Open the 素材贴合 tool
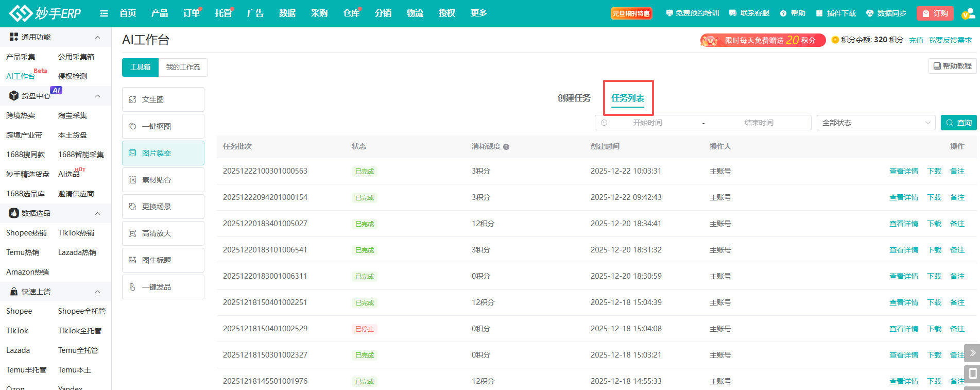 [163, 180]
